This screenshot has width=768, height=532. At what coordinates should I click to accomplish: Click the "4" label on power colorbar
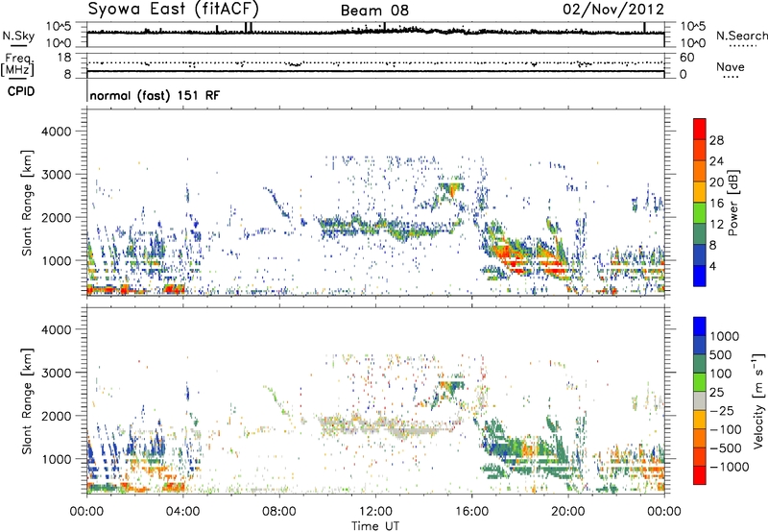click(x=712, y=267)
